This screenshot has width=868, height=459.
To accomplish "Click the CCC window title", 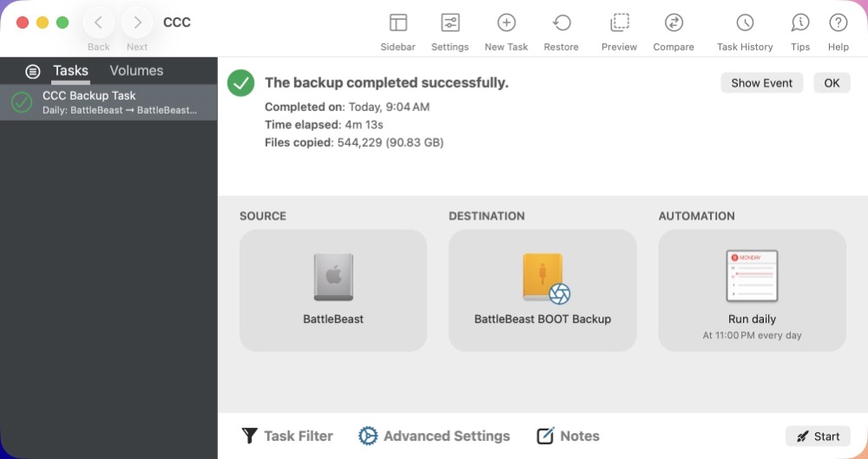I will click(x=177, y=23).
